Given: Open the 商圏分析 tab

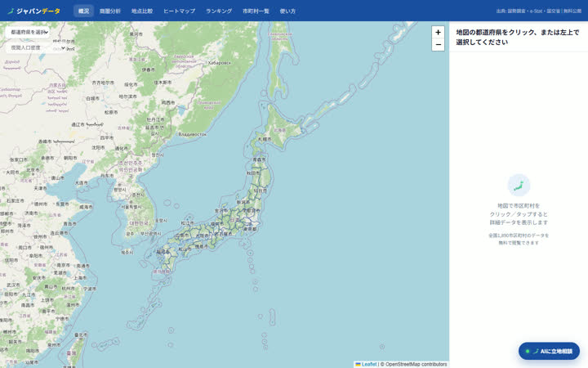Looking at the screenshot, I should pos(110,11).
